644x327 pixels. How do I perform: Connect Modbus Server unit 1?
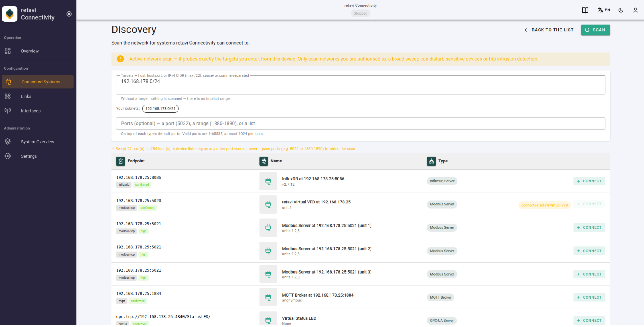pos(589,228)
